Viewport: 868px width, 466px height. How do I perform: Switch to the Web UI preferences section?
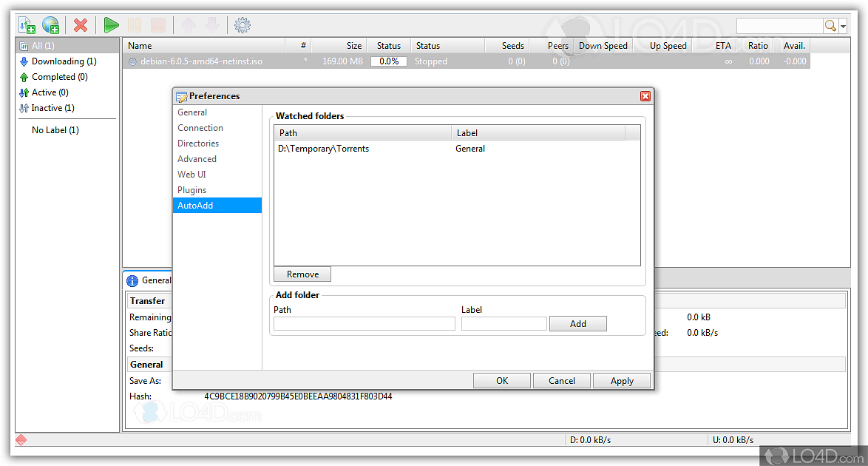[x=191, y=175]
